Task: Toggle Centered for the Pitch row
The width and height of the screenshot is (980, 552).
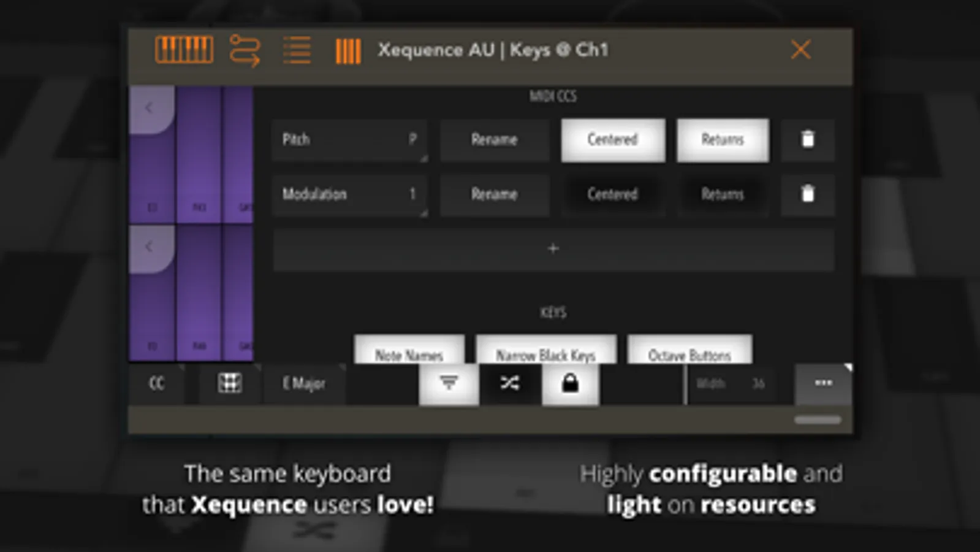Action: (x=613, y=140)
